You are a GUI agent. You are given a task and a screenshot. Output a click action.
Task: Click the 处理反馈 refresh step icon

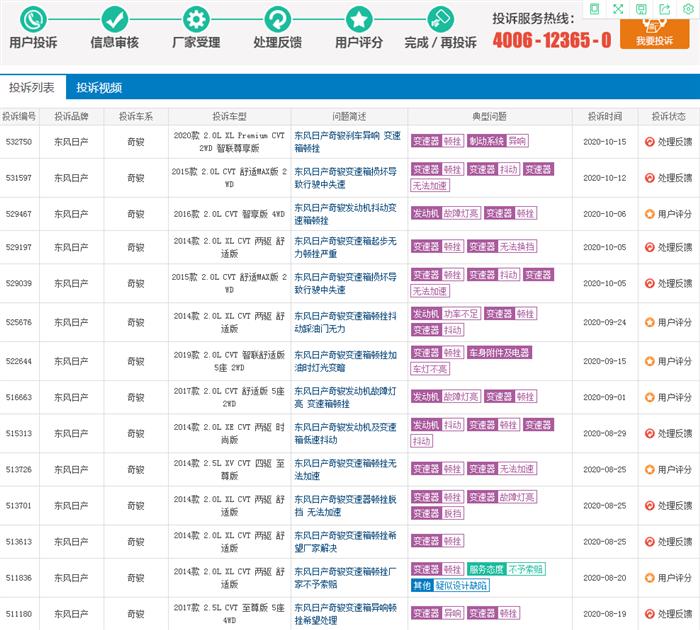click(278, 19)
